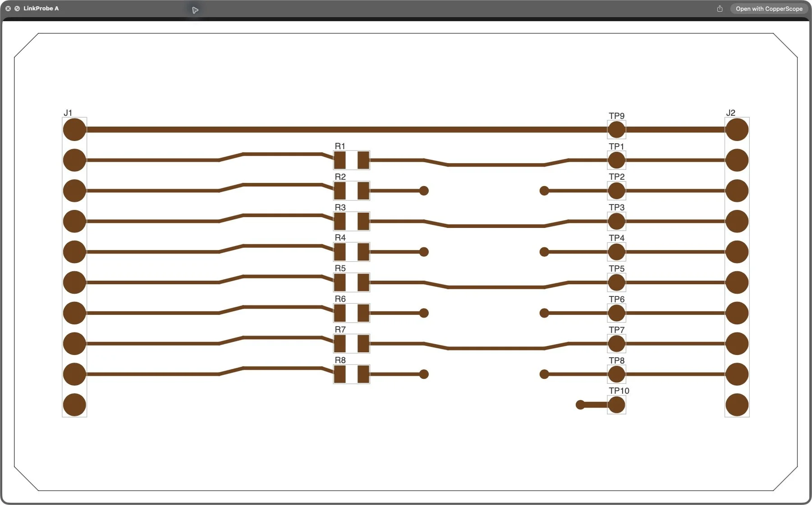Click the via left of TP2
812x505 pixels.
(x=544, y=191)
